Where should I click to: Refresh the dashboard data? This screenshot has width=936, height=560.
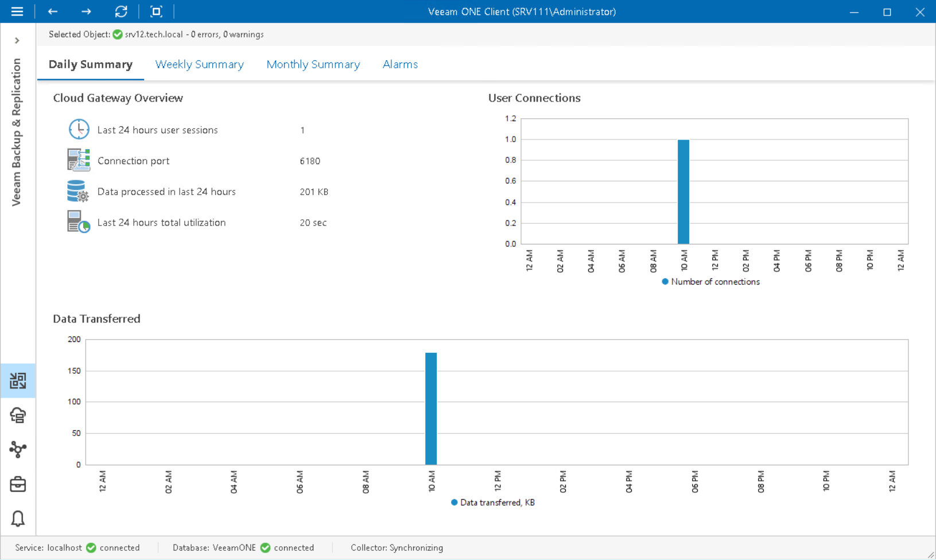121,11
